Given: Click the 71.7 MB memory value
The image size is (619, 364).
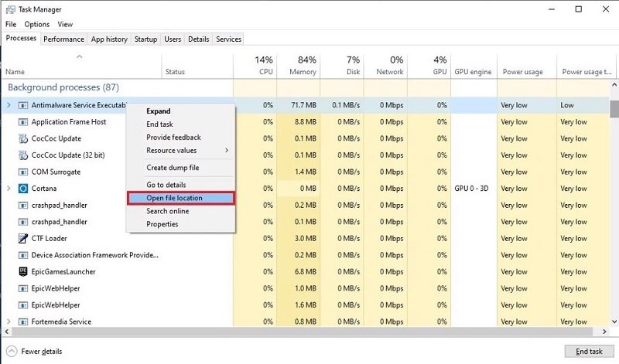Looking at the screenshot, I should 303,105.
